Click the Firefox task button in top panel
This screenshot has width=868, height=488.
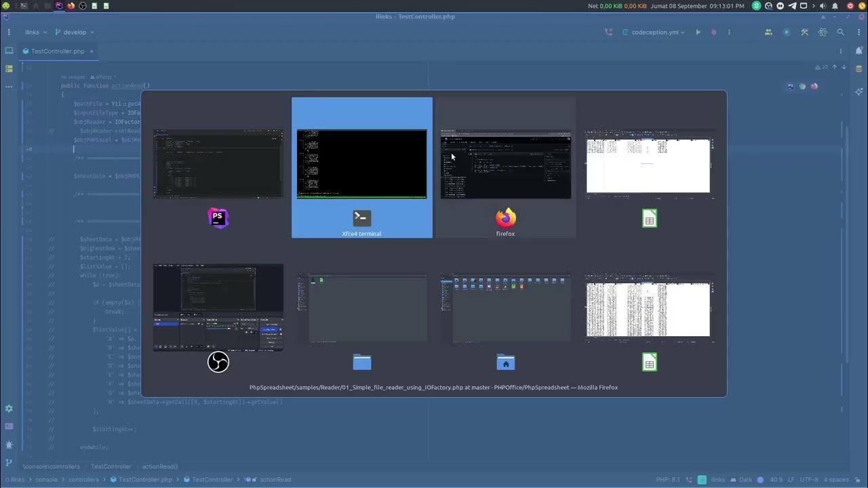pyautogui.click(x=71, y=5)
